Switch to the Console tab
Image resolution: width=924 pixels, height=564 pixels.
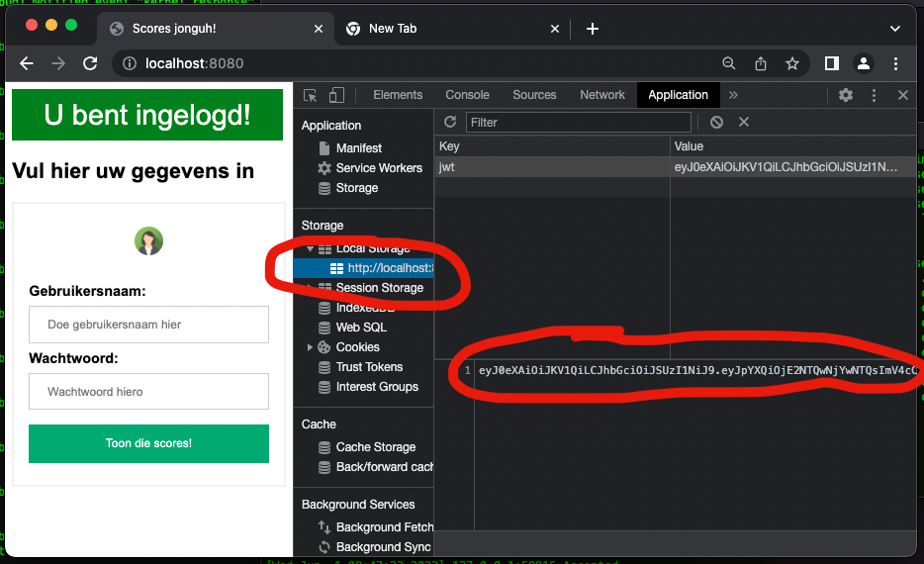467,95
